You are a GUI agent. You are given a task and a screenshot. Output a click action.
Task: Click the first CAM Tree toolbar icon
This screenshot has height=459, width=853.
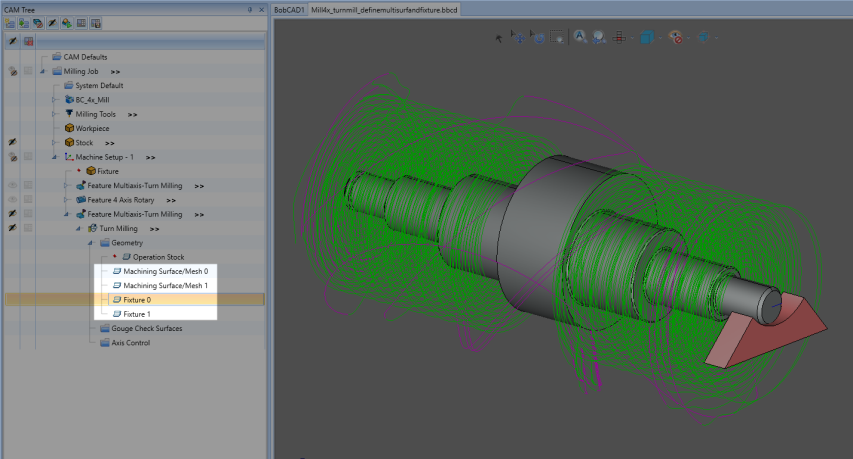(x=9, y=23)
